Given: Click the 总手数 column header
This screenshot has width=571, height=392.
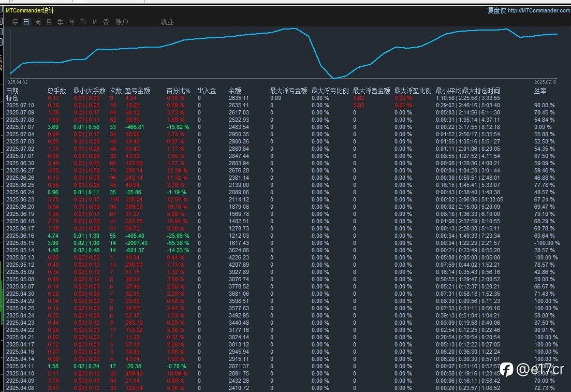Looking at the screenshot, I should coord(57,91).
